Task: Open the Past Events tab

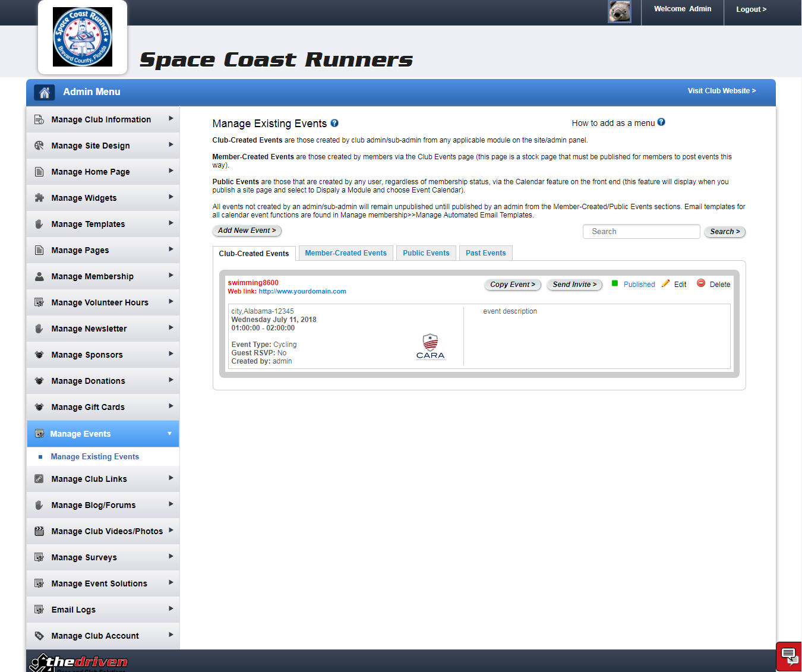Action: point(485,253)
